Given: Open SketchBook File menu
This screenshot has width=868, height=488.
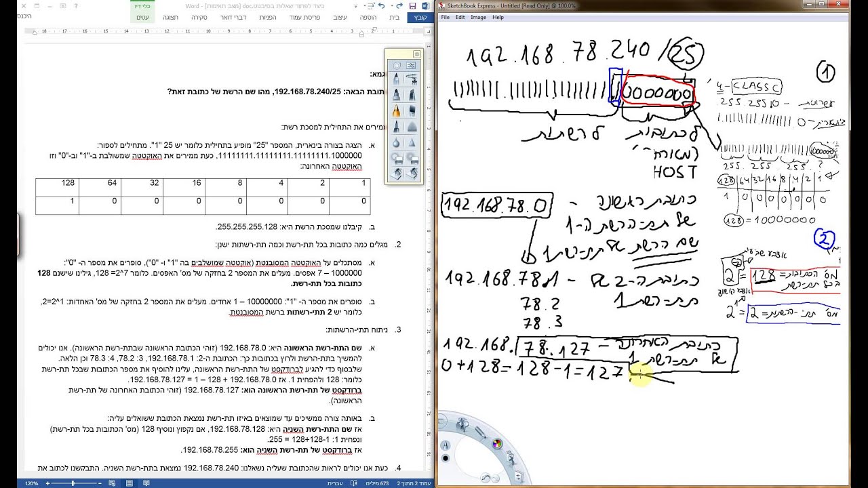Looking at the screenshot, I should tap(446, 17).
